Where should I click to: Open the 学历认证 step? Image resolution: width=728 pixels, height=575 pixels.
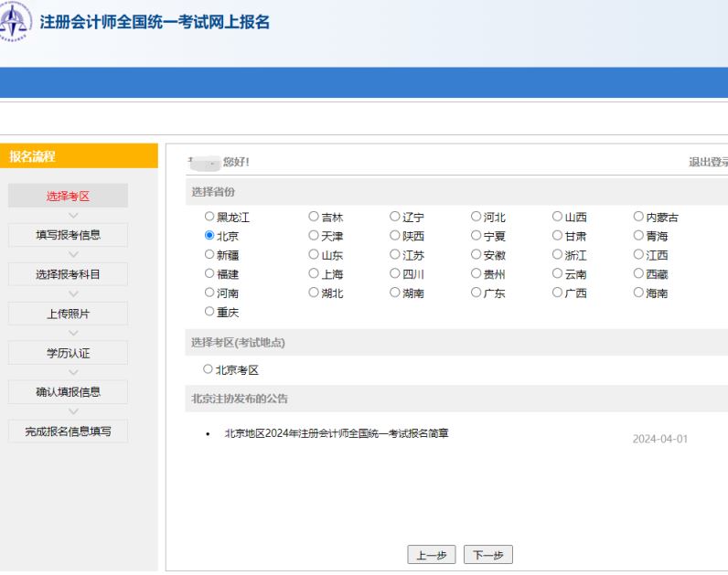pyautogui.click(x=68, y=353)
